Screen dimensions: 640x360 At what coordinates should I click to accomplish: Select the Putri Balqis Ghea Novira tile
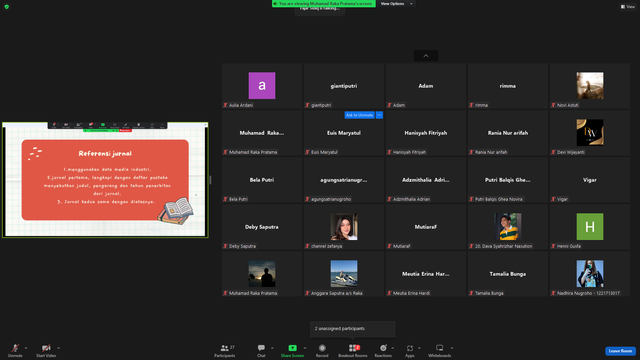click(508, 180)
